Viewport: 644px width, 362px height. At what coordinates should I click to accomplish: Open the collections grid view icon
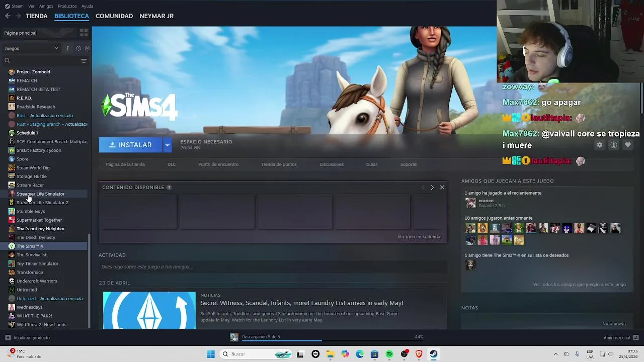(84, 33)
